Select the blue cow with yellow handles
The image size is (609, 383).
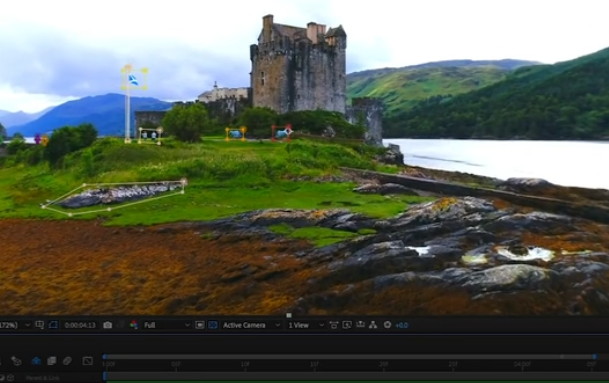235,134
